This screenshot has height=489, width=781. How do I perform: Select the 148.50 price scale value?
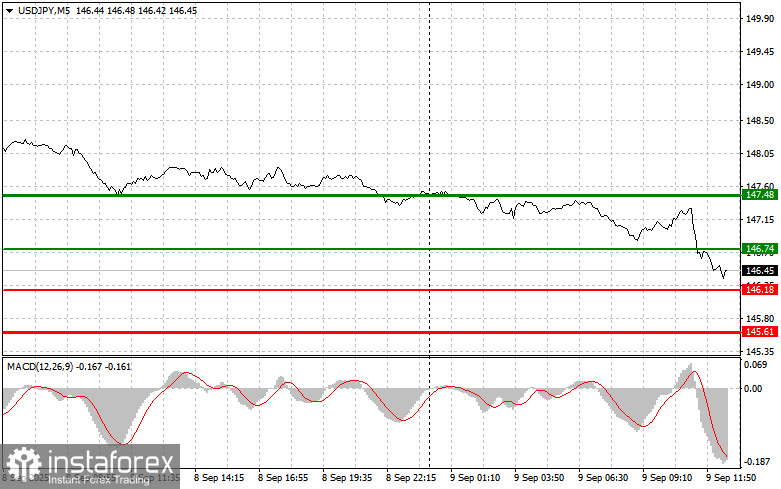coord(760,121)
